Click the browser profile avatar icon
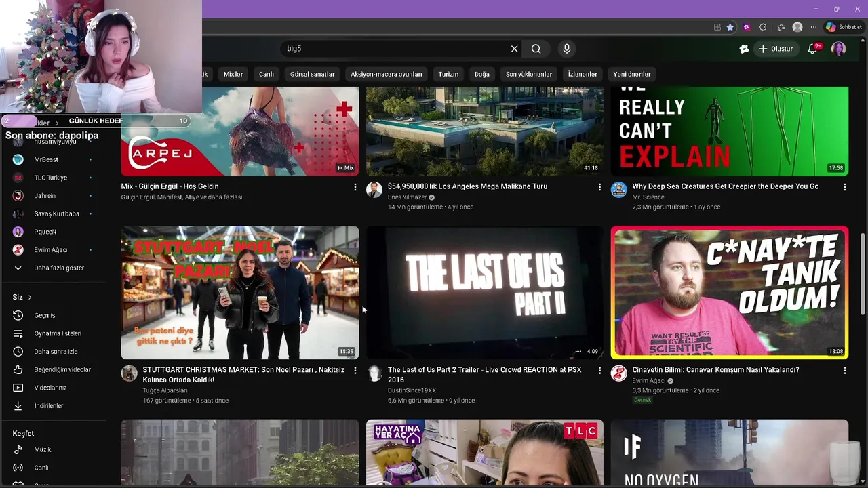The height and width of the screenshot is (488, 868). click(x=797, y=27)
